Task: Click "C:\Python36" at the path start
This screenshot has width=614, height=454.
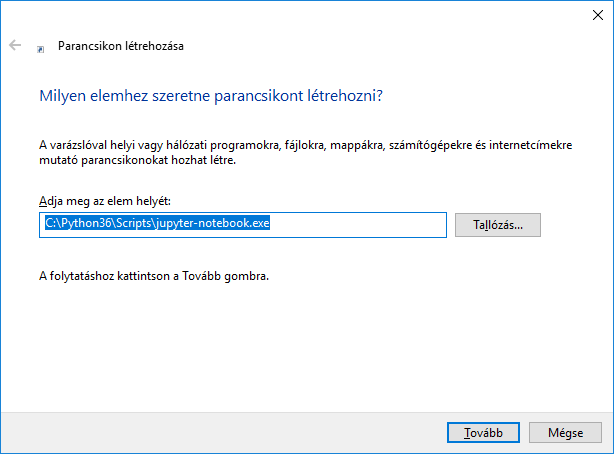Action: 70,224
